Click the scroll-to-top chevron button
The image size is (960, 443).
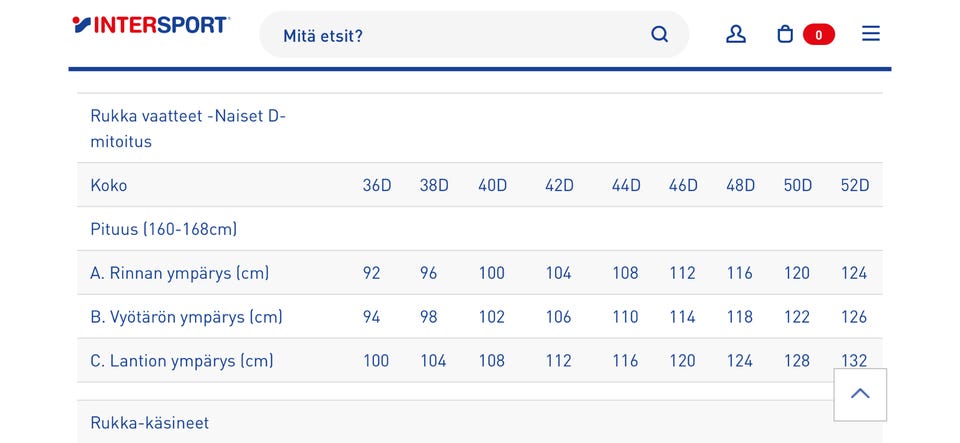pyautogui.click(x=860, y=394)
